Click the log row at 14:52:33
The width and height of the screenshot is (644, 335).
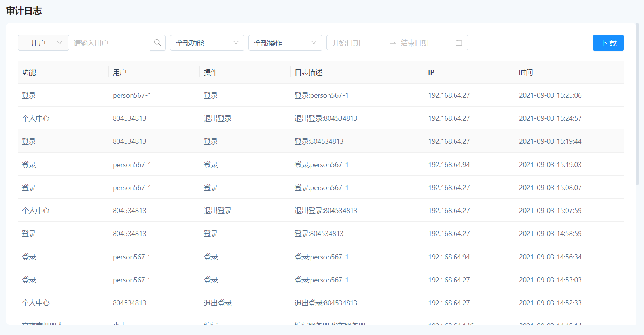click(x=320, y=303)
